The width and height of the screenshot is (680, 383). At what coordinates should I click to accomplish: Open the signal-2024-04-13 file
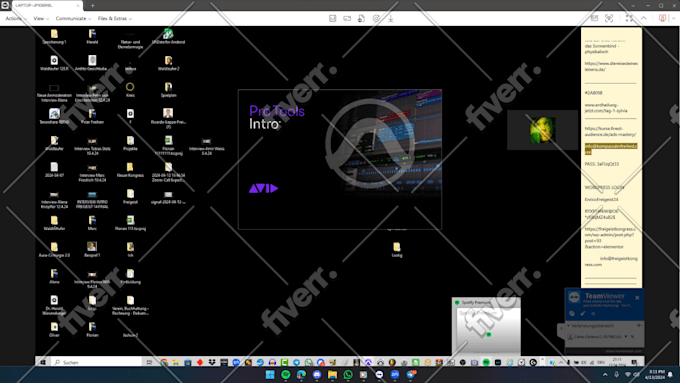(168, 197)
